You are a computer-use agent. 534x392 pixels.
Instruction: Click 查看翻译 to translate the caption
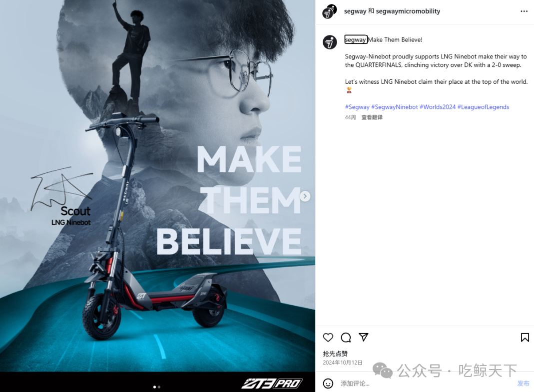tap(372, 117)
